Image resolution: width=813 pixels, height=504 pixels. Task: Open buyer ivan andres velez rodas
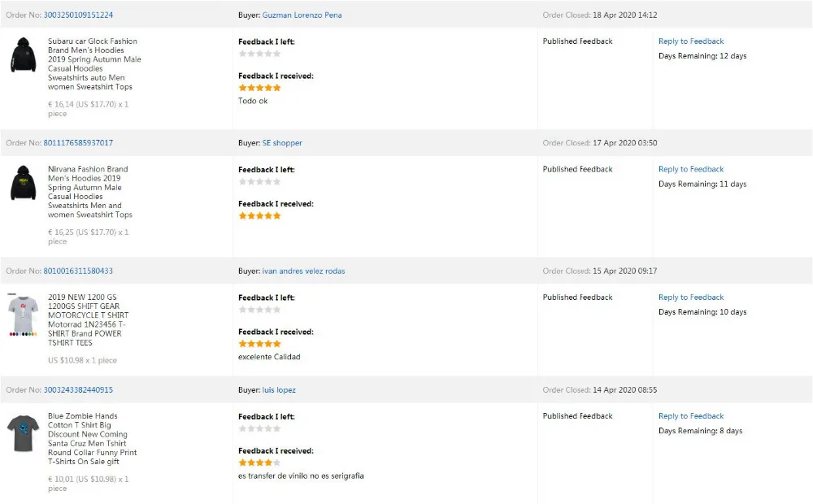click(x=303, y=272)
